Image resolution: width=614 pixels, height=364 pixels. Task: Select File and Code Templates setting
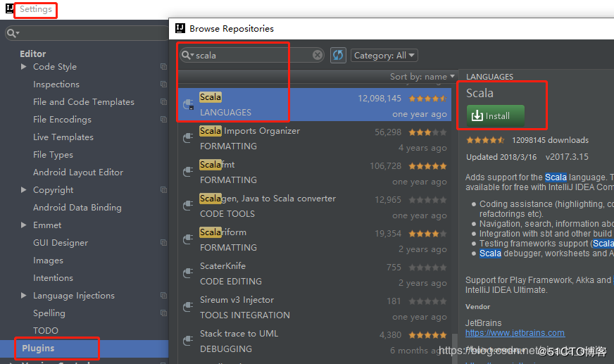(x=84, y=102)
